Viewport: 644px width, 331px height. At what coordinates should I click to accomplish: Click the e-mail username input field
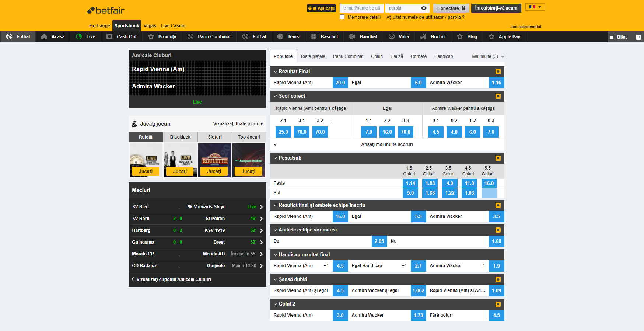pos(361,8)
